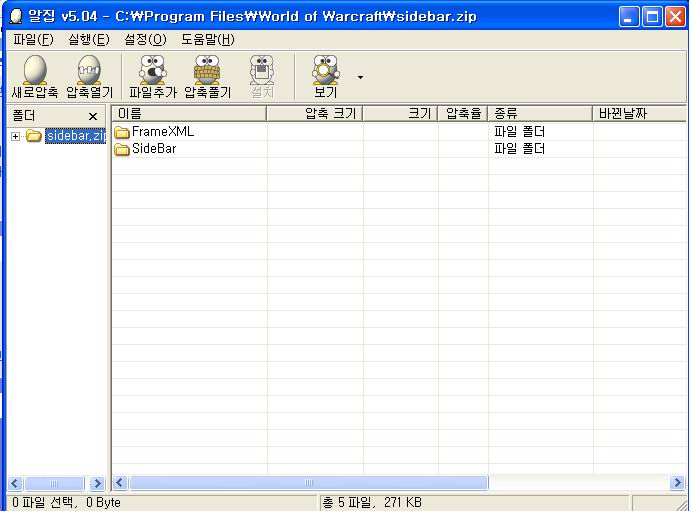Open the dropdown arrow next to 보기
This screenshot has height=515, width=692.
(x=360, y=77)
